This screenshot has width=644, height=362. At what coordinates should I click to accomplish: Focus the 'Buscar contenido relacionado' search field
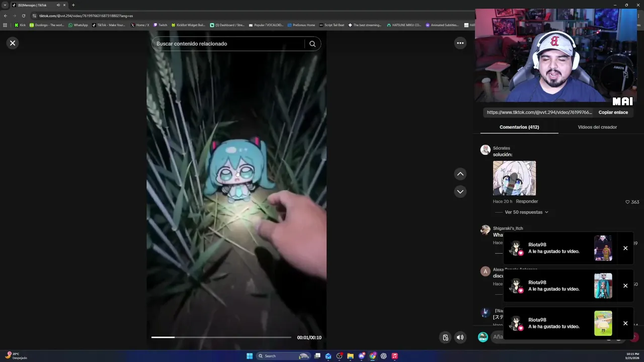[x=228, y=44]
